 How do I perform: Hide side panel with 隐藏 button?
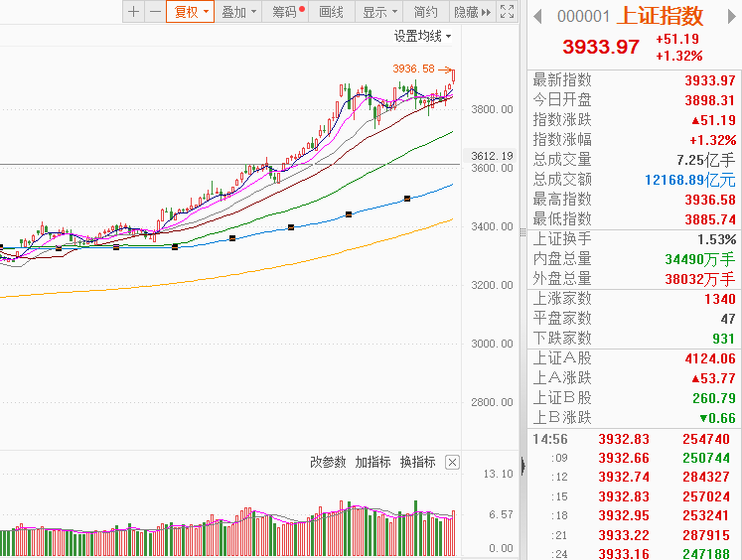pyautogui.click(x=472, y=12)
